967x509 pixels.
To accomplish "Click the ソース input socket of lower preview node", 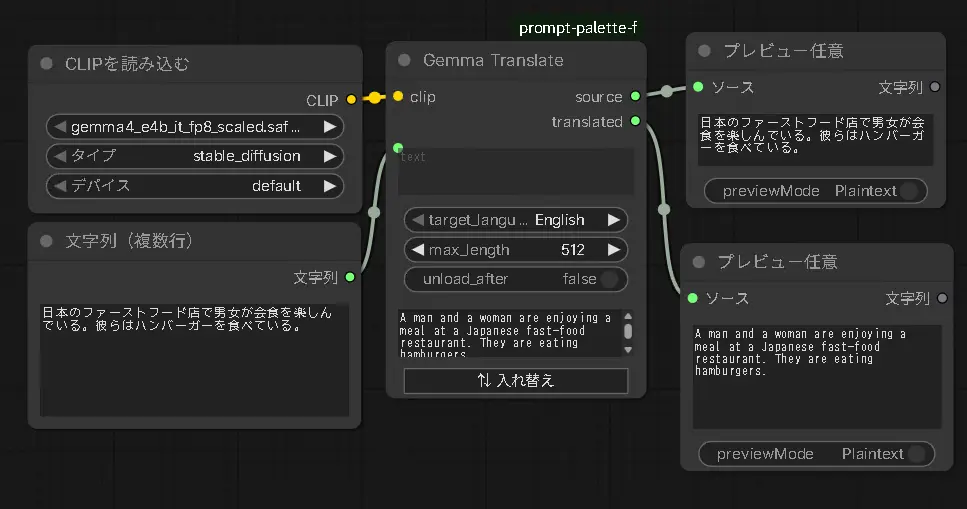I will tap(693, 298).
